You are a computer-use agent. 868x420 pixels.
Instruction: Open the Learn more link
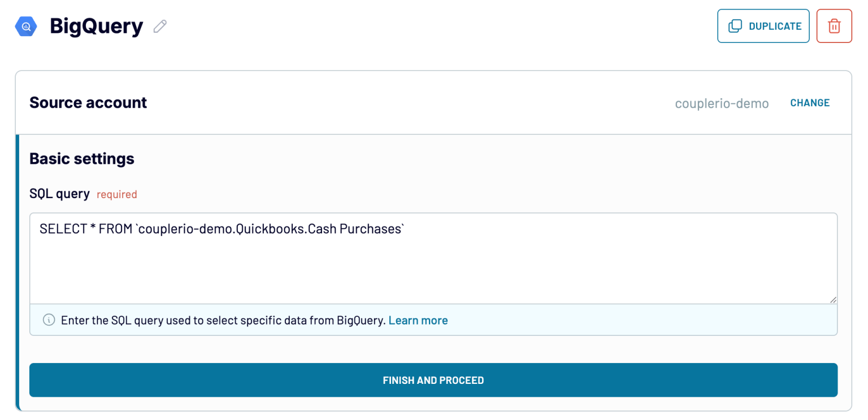coord(418,320)
